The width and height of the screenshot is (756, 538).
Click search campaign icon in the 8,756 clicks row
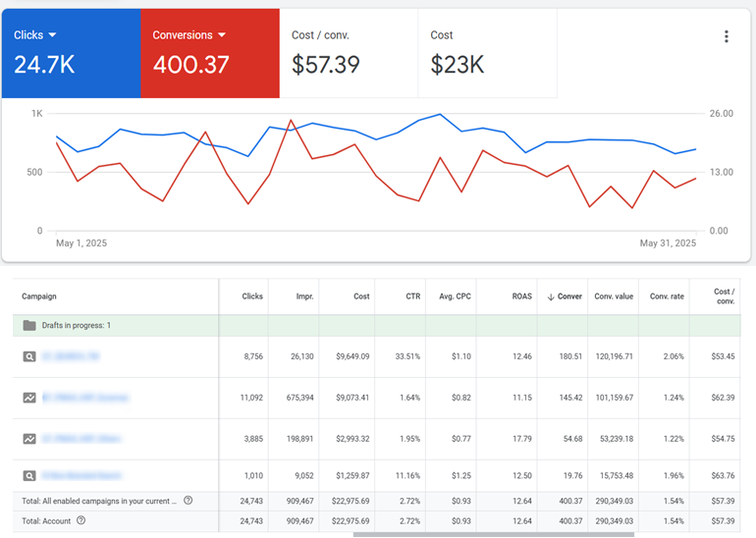point(29,356)
